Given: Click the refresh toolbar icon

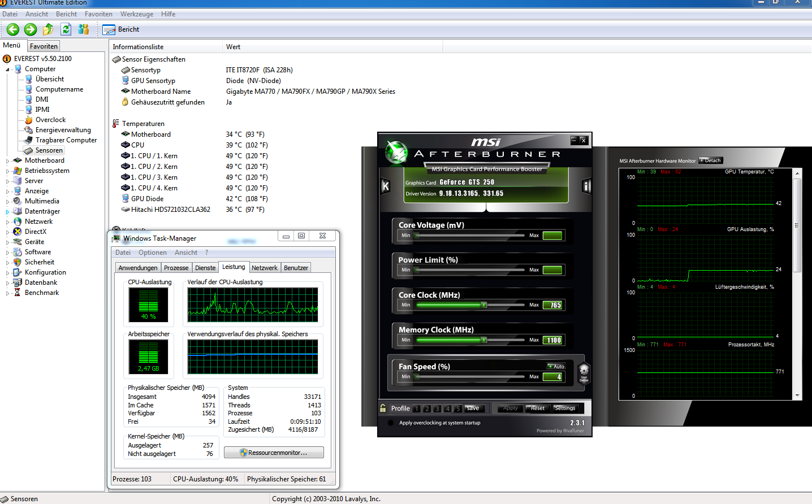Looking at the screenshot, I should click(66, 29).
